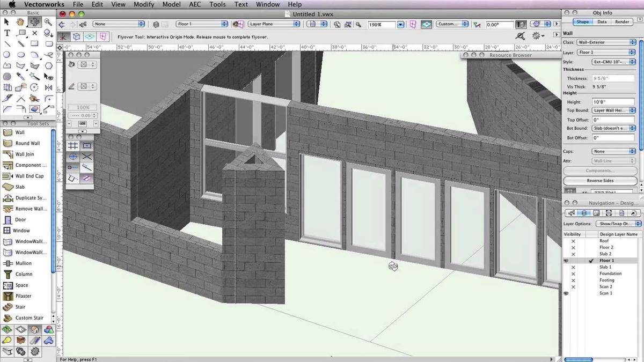Select the Pan hand tool
The width and height of the screenshot is (644, 362).
(20, 22)
